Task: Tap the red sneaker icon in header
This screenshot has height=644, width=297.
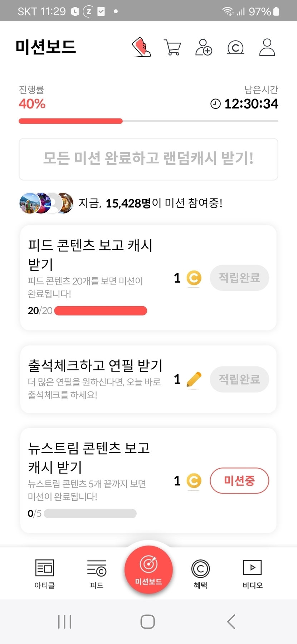Action: 142,47
